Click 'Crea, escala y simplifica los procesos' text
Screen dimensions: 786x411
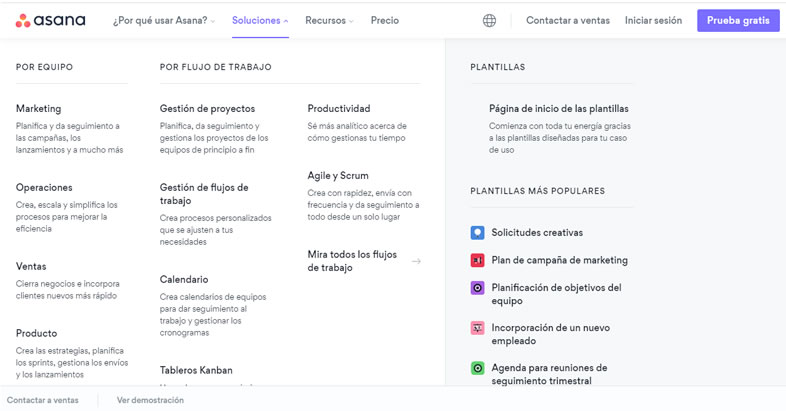click(67, 217)
